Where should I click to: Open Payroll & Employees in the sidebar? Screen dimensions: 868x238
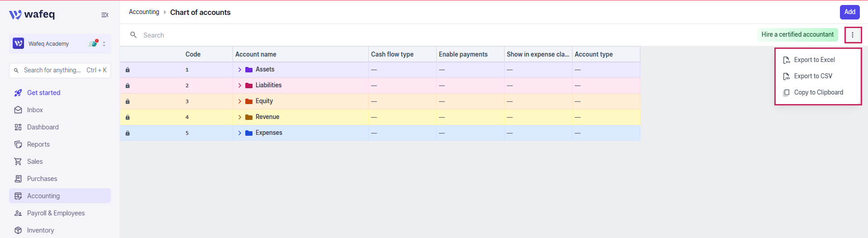pos(60,213)
